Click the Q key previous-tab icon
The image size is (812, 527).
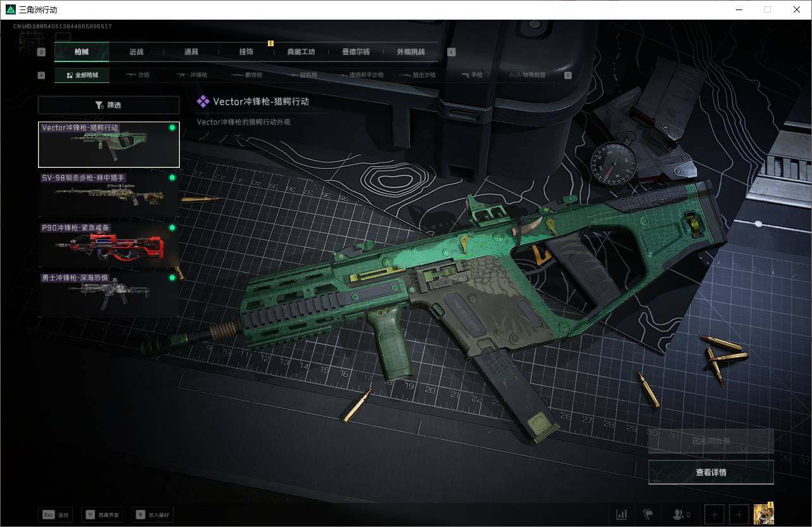(42, 53)
